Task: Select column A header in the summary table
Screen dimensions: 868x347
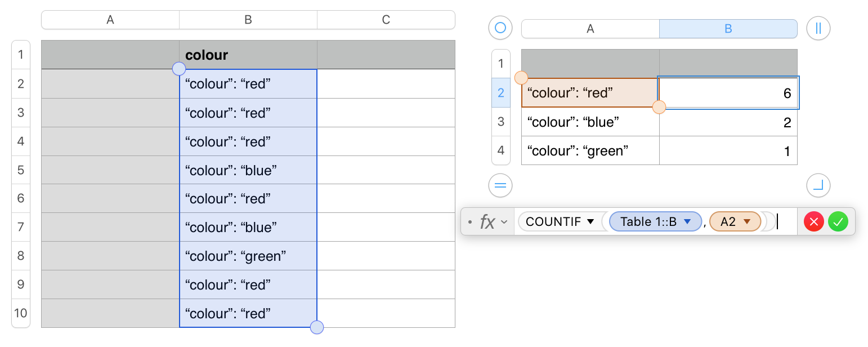Action: 590,29
